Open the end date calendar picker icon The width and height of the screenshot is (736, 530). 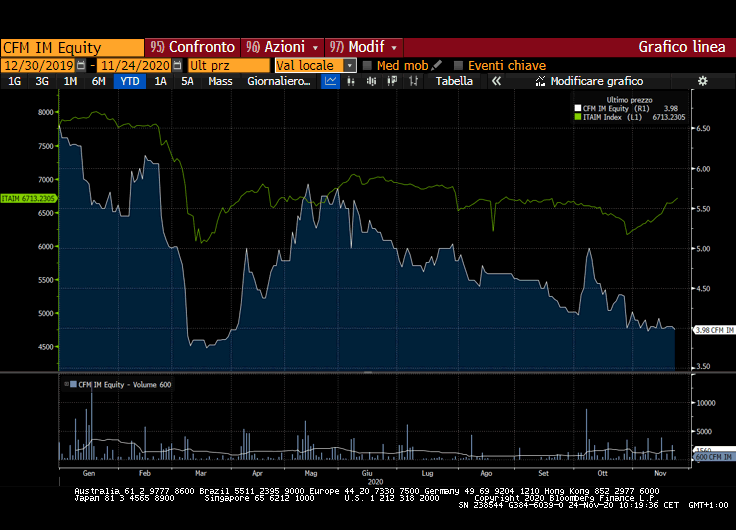[177, 65]
